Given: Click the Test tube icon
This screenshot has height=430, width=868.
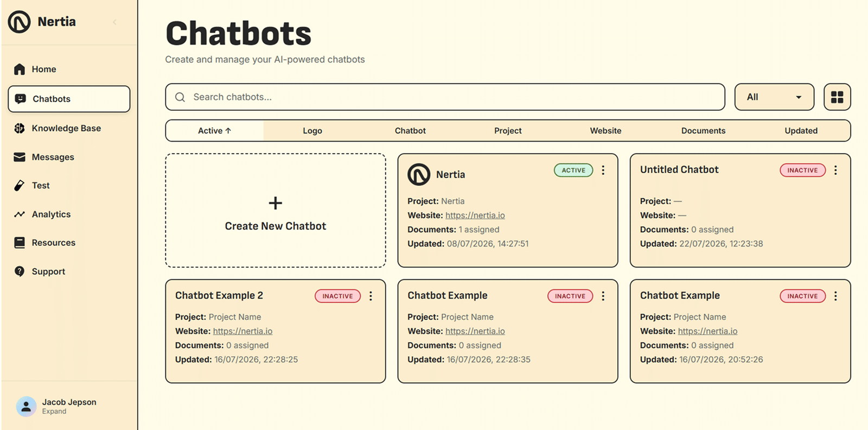Looking at the screenshot, I should [x=20, y=186].
